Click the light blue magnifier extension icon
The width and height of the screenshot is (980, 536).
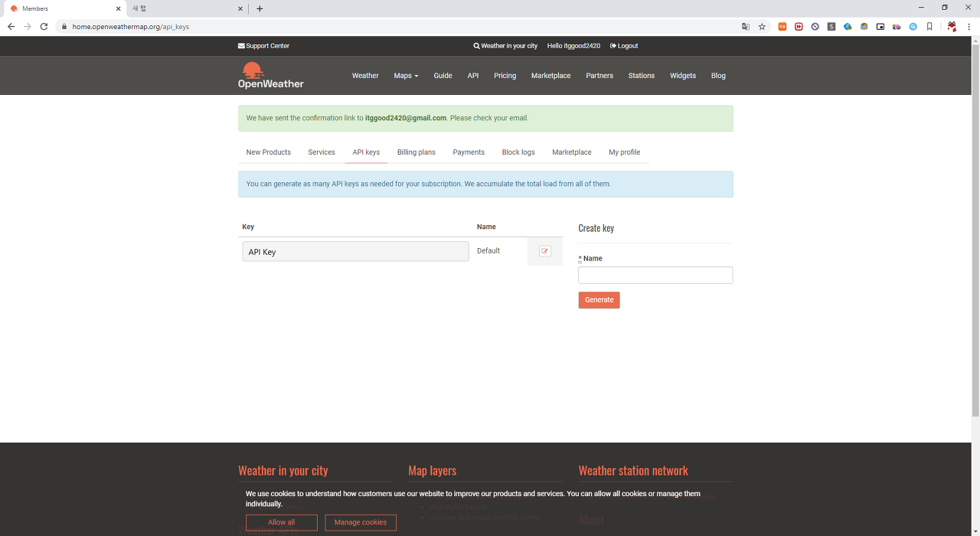[x=913, y=26]
